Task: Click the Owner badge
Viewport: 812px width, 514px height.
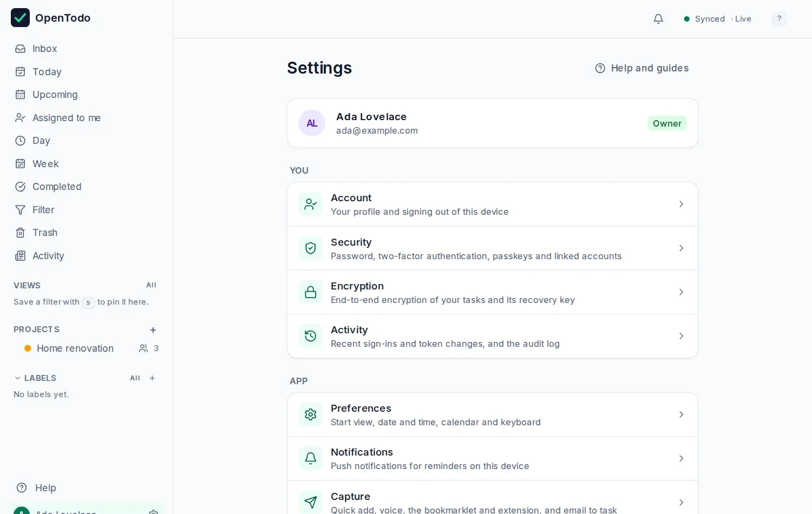Action: (667, 123)
